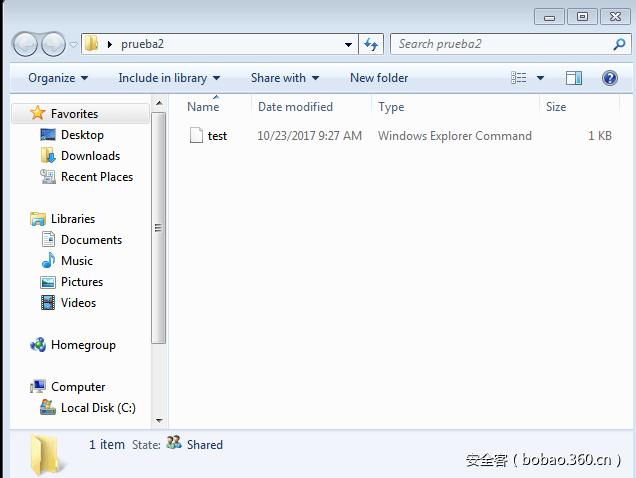Open the views options dropdown arrow
The width and height of the screenshot is (636, 478).
[541, 78]
